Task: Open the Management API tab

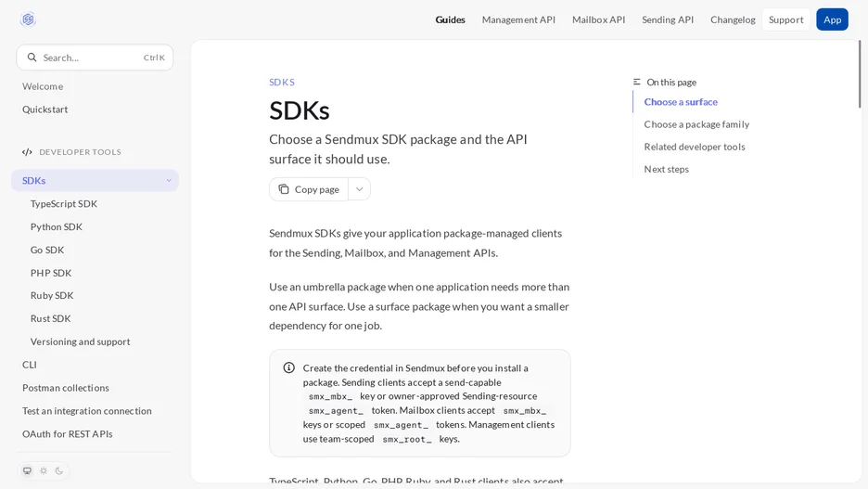Action: tap(518, 19)
